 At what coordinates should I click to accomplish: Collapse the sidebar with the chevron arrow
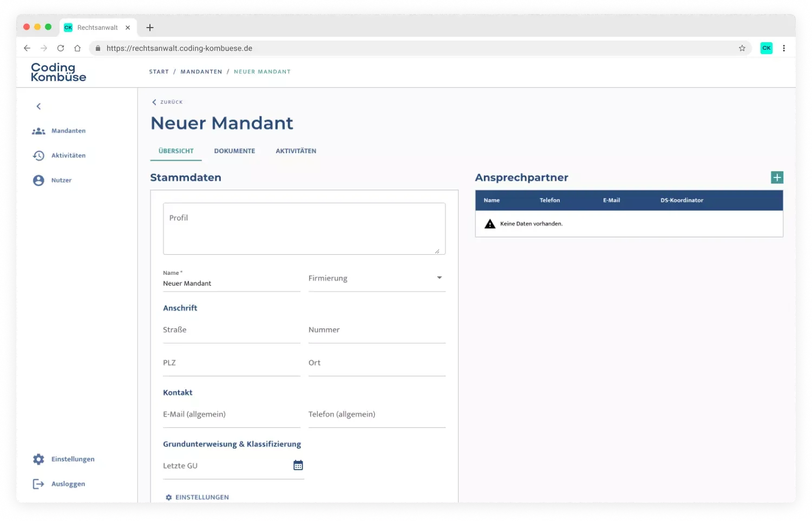[38, 107]
